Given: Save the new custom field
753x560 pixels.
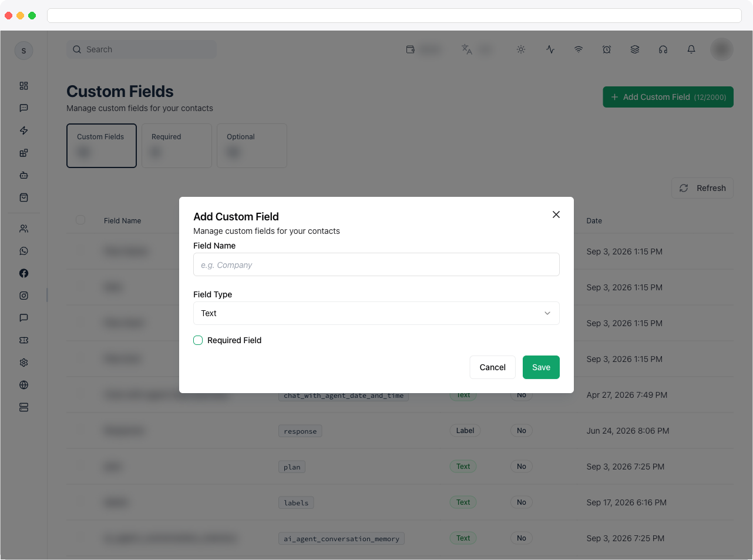Looking at the screenshot, I should pos(541,367).
